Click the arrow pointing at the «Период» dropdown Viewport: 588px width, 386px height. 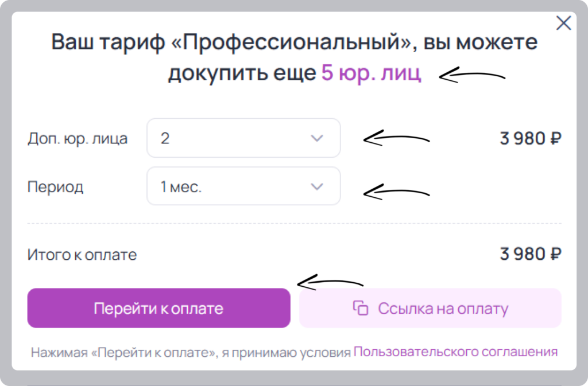(396, 192)
